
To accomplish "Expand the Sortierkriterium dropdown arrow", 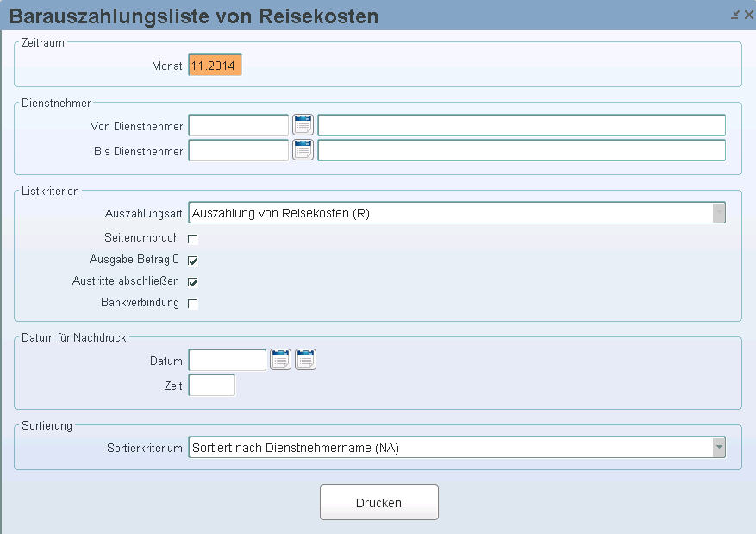I will pyautogui.click(x=719, y=447).
